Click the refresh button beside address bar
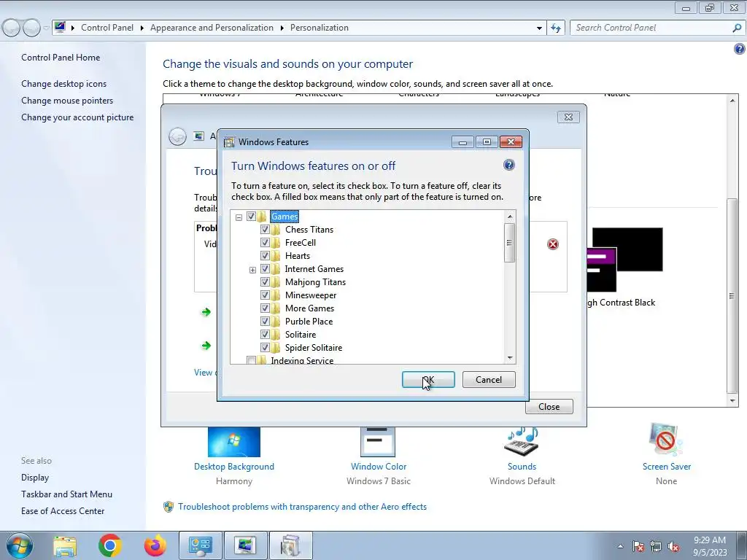Image resolution: width=747 pixels, height=560 pixels. point(555,28)
